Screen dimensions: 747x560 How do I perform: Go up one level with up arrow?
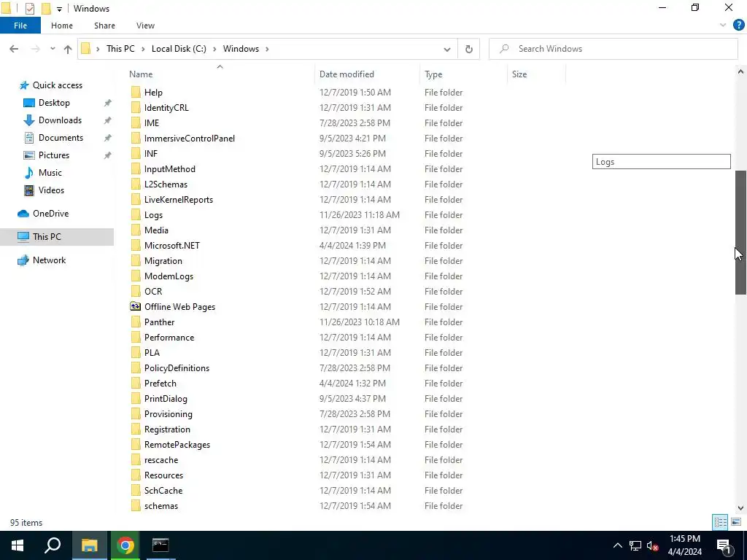pos(68,49)
